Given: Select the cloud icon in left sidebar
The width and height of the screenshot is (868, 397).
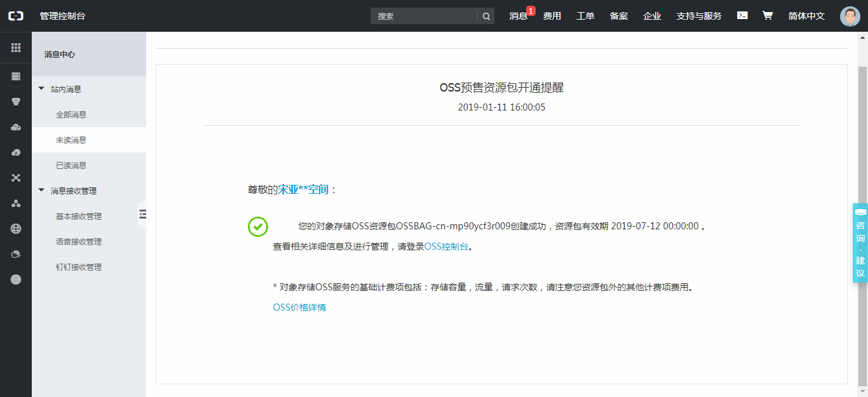Looking at the screenshot, I should click(16, 127).
